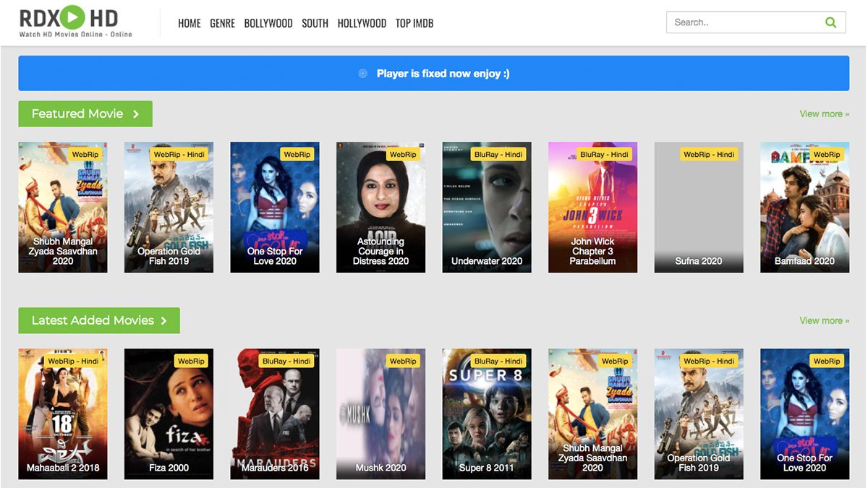Click the Latest Added Movies button
The height and width of the screenshot is (488, 868).
tap(99, 320)
